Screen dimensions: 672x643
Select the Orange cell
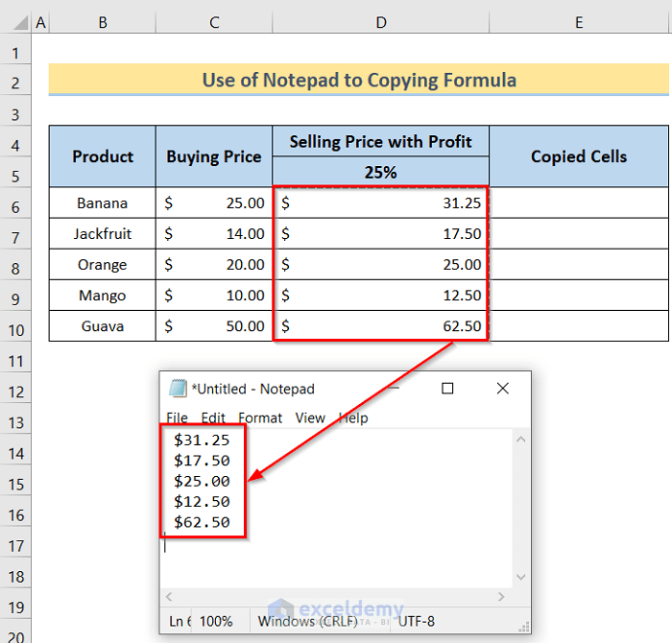[x=103, y=264]
